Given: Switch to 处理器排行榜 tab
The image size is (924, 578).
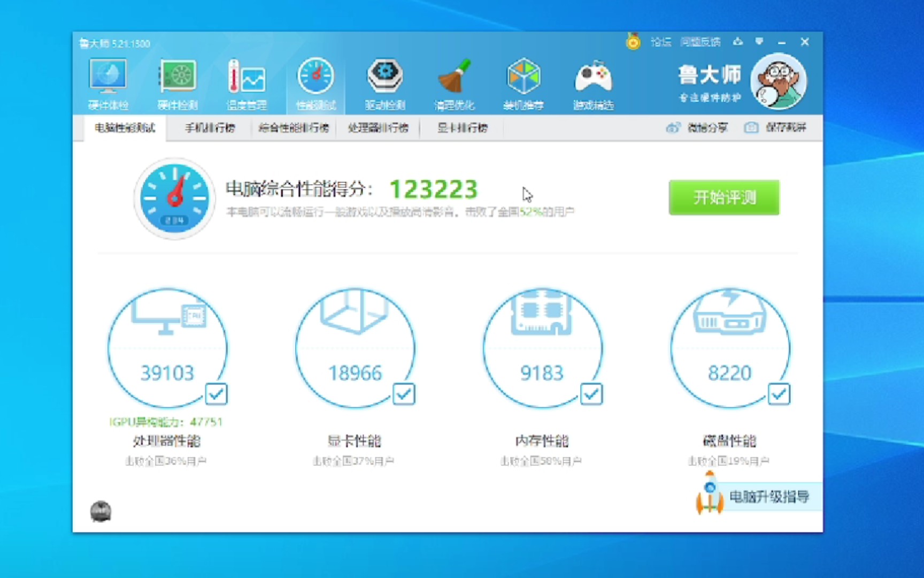Looking at the screenshot, I should click(378, 128).
